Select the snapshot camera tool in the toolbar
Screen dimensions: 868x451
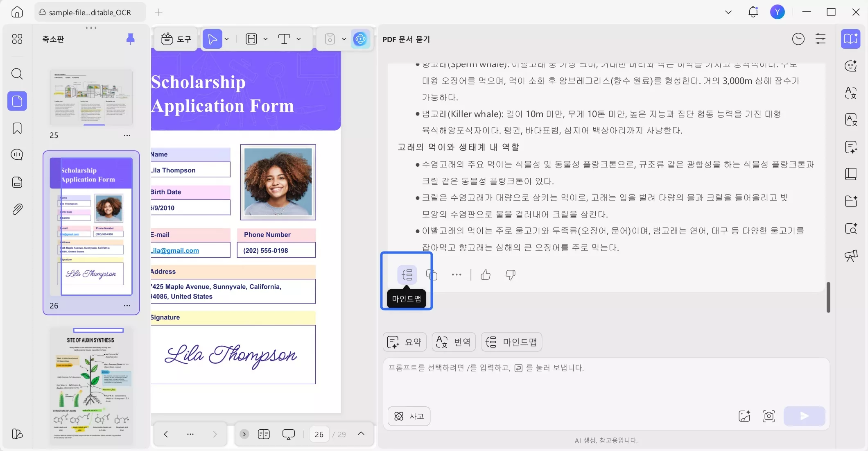[x=330, y=39]
